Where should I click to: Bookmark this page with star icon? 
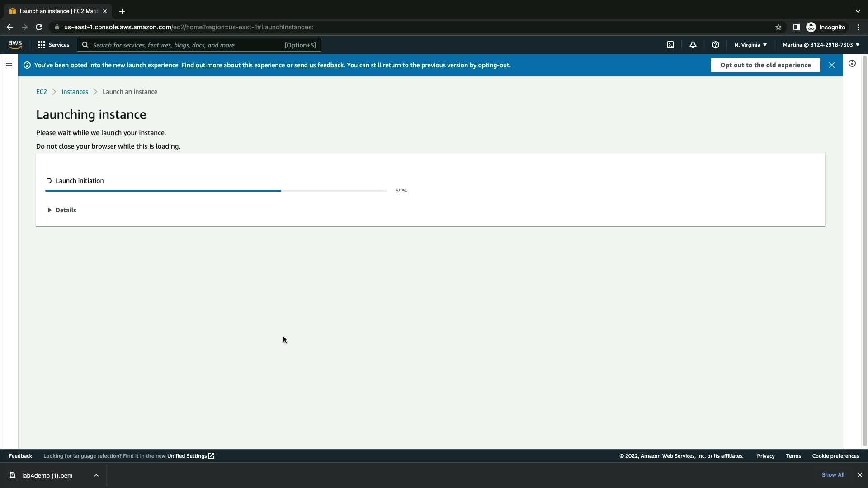778,27
